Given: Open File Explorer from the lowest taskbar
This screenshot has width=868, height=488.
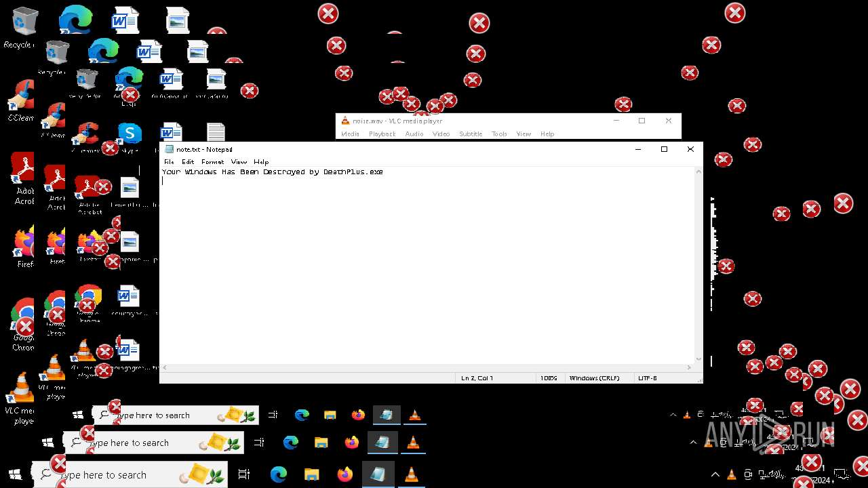Looking at the screenshot, I should click(311, 474).
